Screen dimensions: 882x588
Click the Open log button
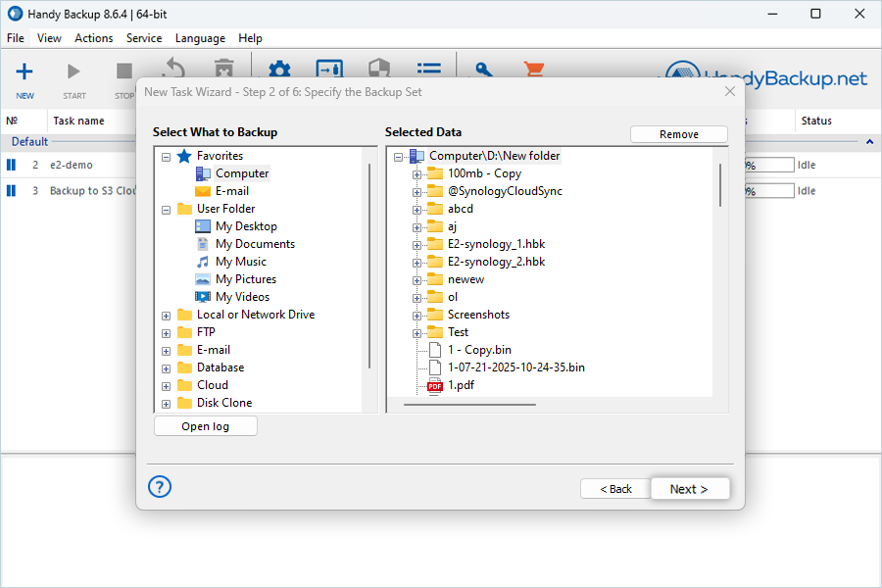coord(206,426)
